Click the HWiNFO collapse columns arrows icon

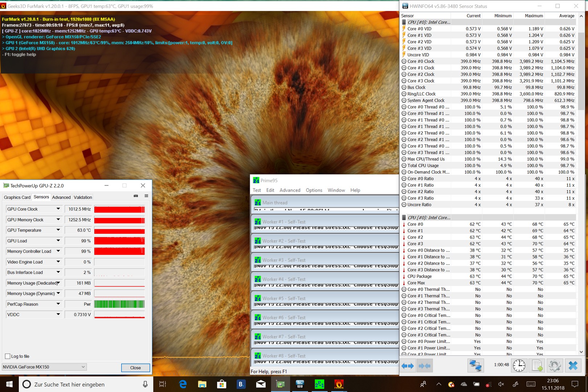pyautogui.click(x=424, y=366)
